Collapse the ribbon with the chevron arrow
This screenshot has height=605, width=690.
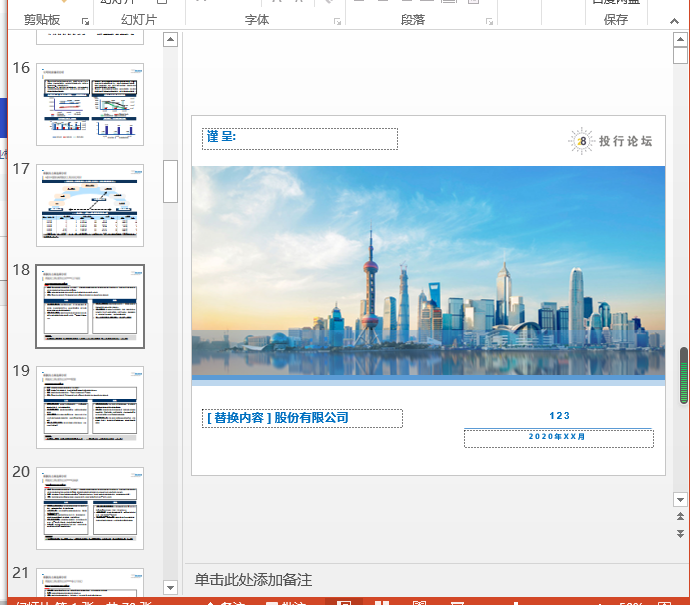tap(674, 21)
